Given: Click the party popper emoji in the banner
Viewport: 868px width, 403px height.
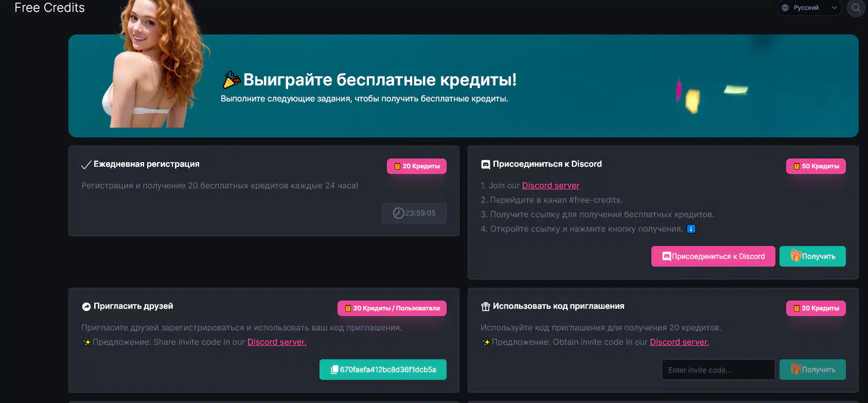Looking at the screenshot, I should coord(232,79).
